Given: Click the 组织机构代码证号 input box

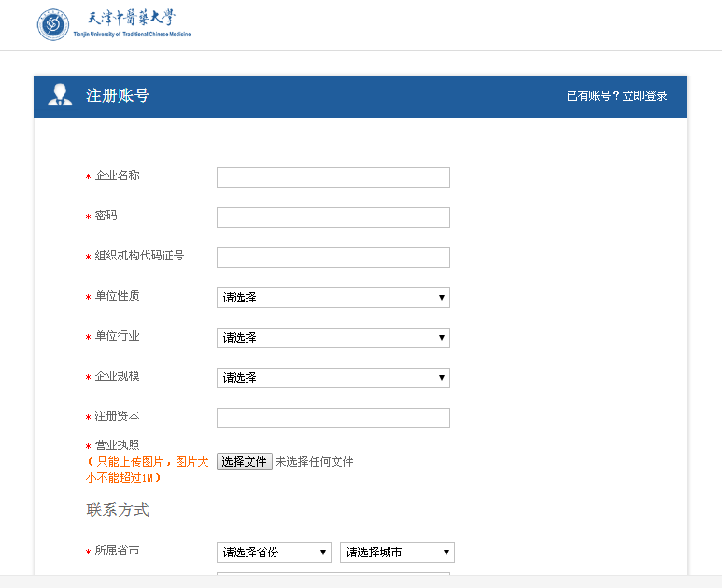Looking at the screenshot, I should tap(333, 258).
